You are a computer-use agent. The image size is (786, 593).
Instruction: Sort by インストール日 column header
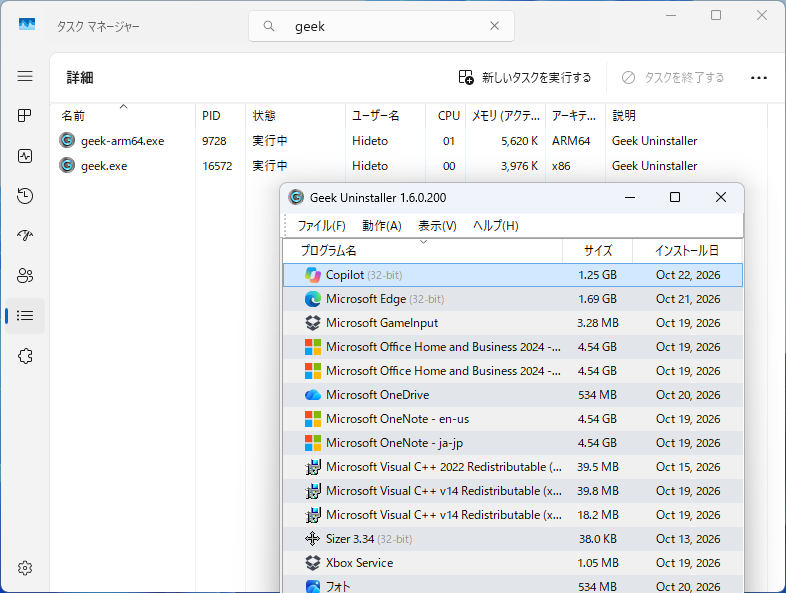(x=687, y=251)
